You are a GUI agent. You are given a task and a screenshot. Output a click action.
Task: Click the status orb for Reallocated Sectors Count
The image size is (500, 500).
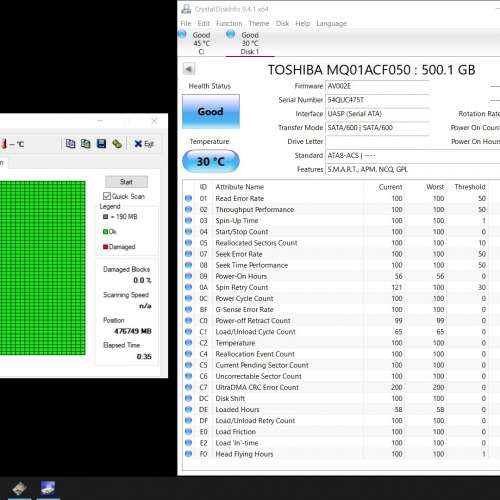[188, 243]
